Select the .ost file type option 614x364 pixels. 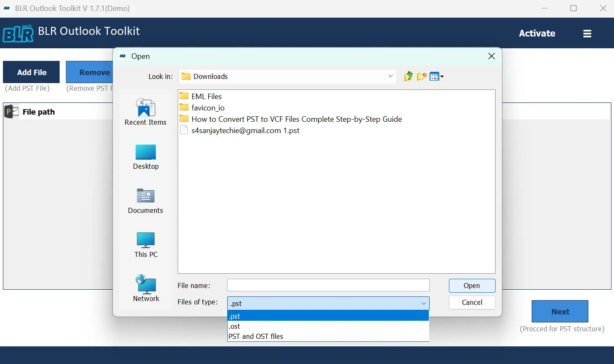pos(234,326)
